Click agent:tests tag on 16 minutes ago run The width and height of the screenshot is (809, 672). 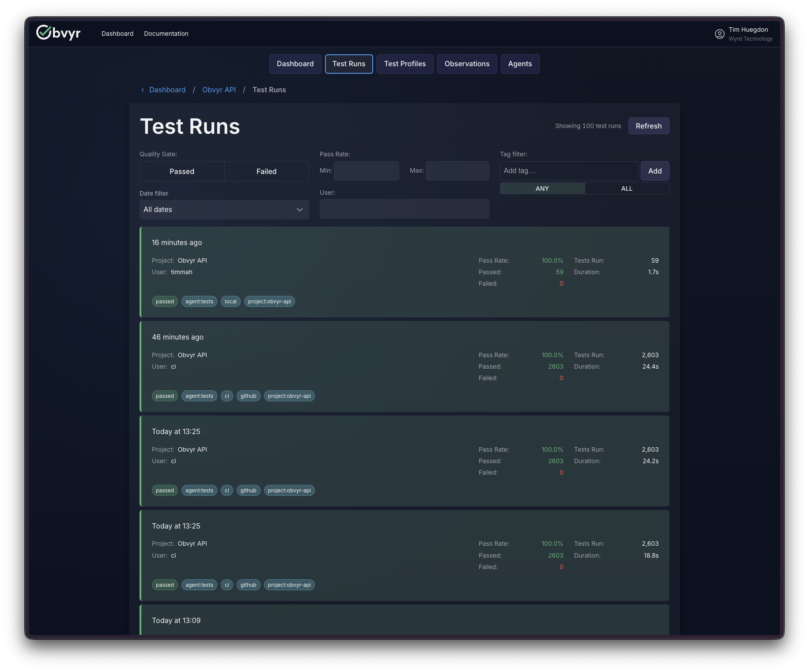(x=199, y=302)
